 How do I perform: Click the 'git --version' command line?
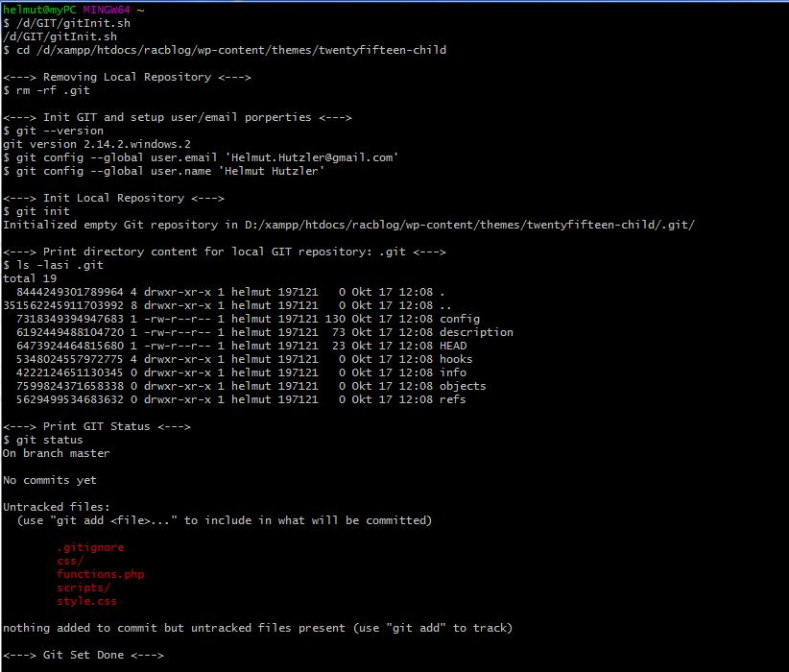point(53,131)
